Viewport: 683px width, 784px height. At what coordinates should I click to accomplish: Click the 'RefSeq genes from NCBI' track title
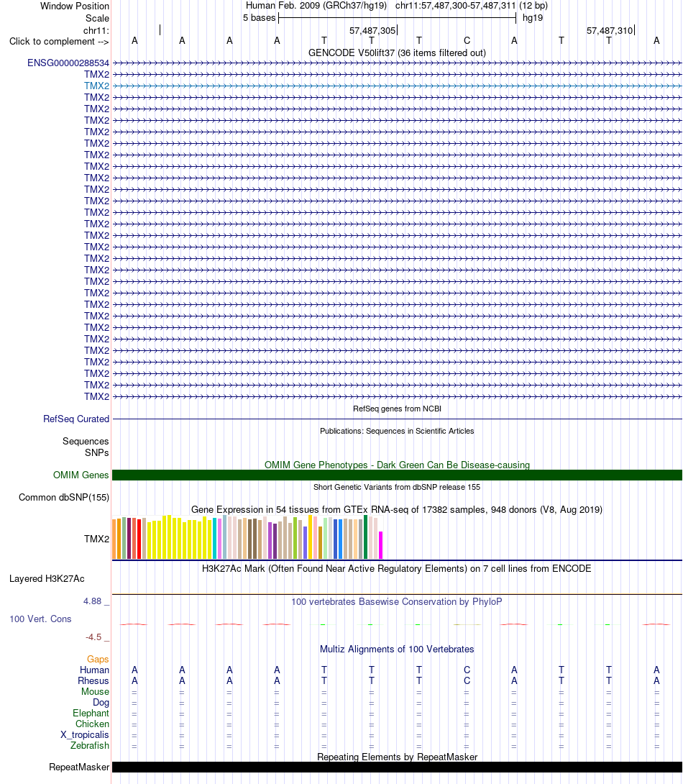397,409
